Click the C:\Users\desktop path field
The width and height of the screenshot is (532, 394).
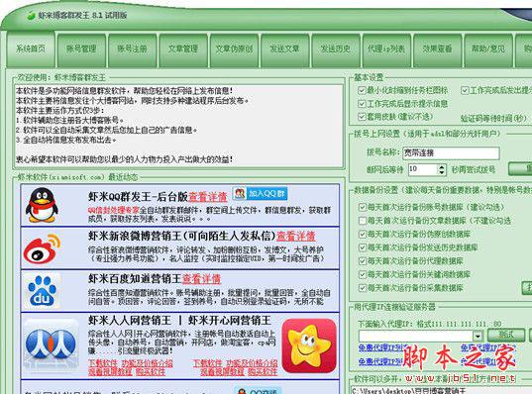coord(441,390)
